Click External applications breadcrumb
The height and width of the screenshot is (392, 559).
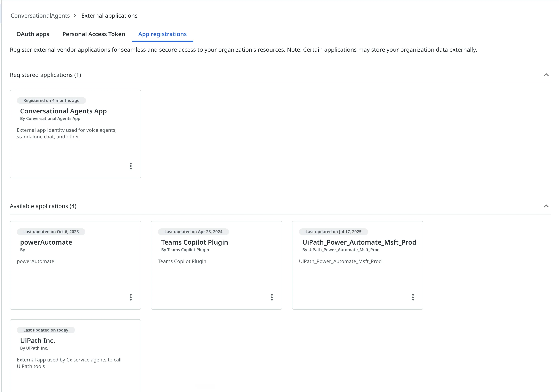109,16
